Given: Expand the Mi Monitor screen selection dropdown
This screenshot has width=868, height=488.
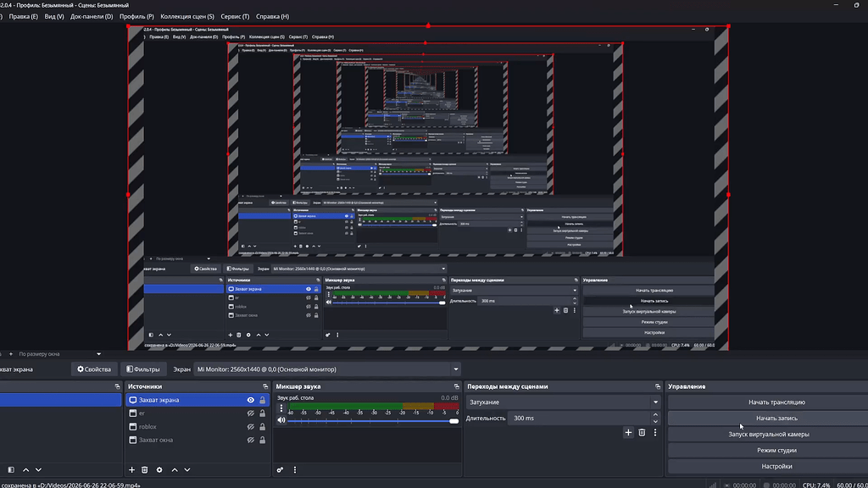Looking at the screenshot, I should click(328, 369).
